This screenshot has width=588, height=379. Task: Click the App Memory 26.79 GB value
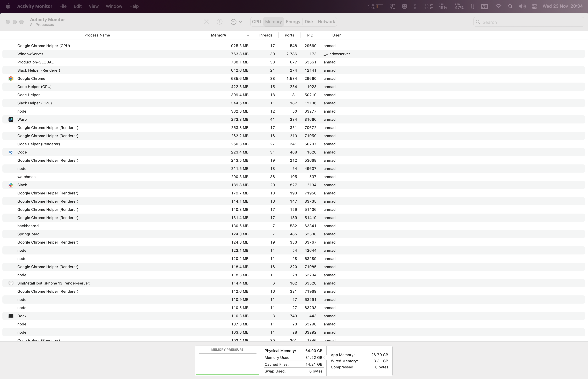(379, 355)
